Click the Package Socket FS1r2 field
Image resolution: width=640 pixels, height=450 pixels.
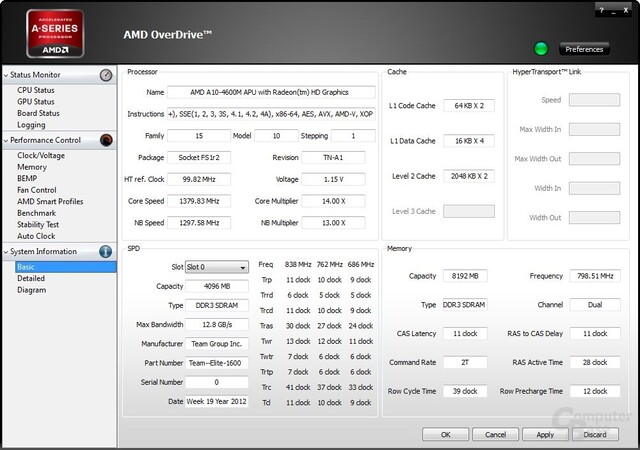point(199,157)
